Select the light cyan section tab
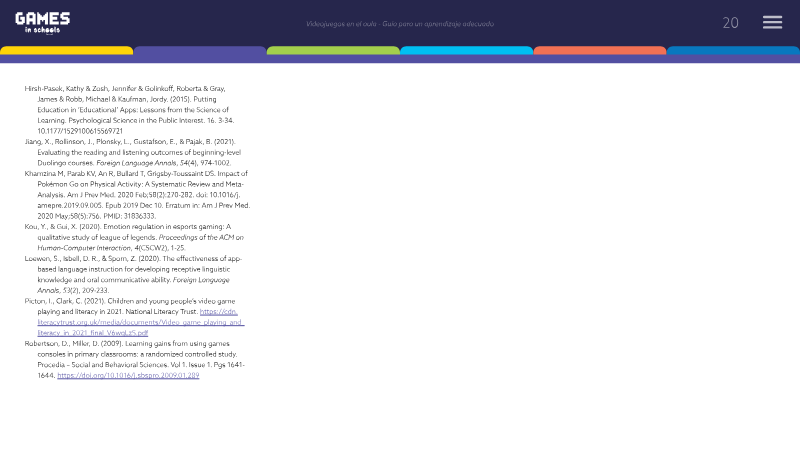Screen dimensions: 800x450 click(466, 50)
